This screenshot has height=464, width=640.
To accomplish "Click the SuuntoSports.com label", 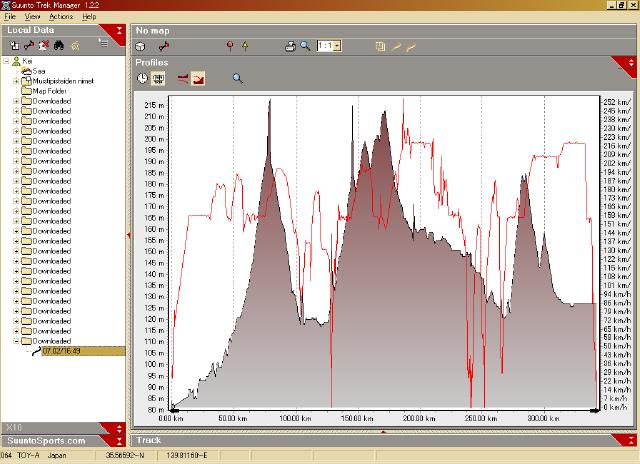I will [46, 441].
